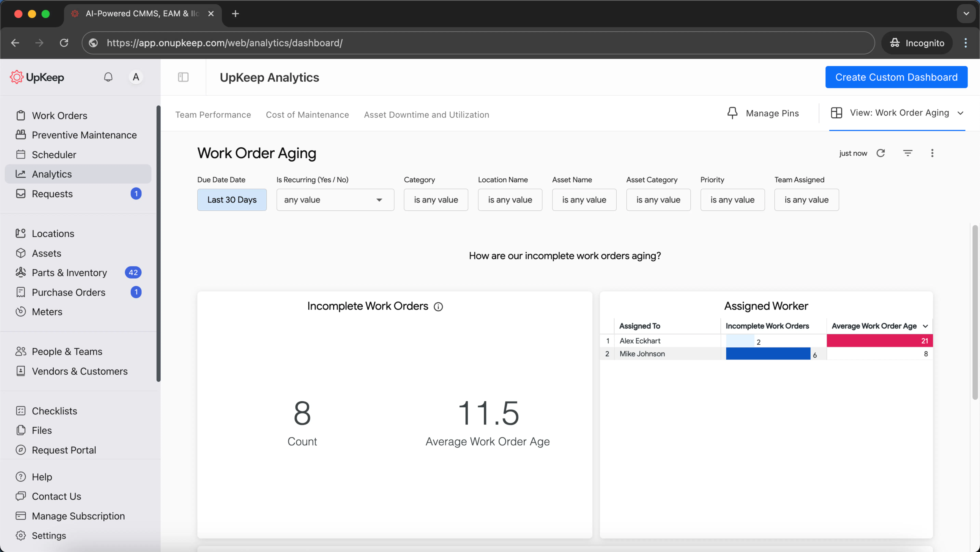Open the Is Recurring any value dropdown
980x552 pixels.
(335, 200)
